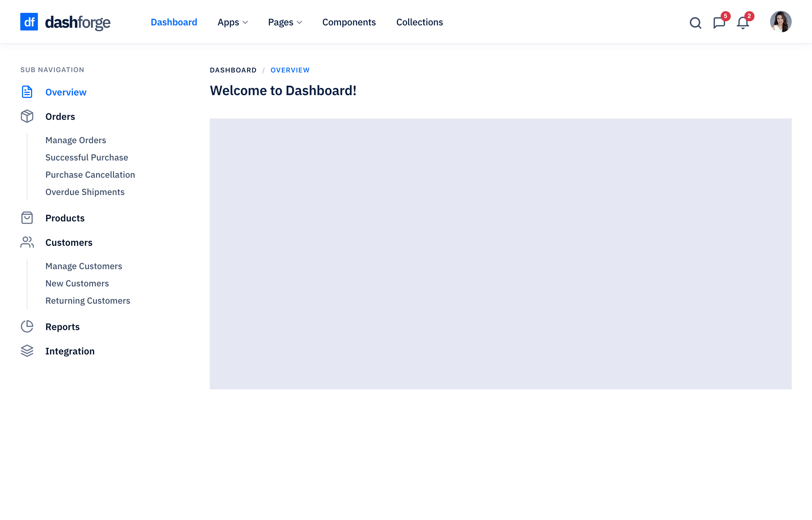
Task: Open the user profile avatar
Action: pyautogui.click(x=781, y=22)
